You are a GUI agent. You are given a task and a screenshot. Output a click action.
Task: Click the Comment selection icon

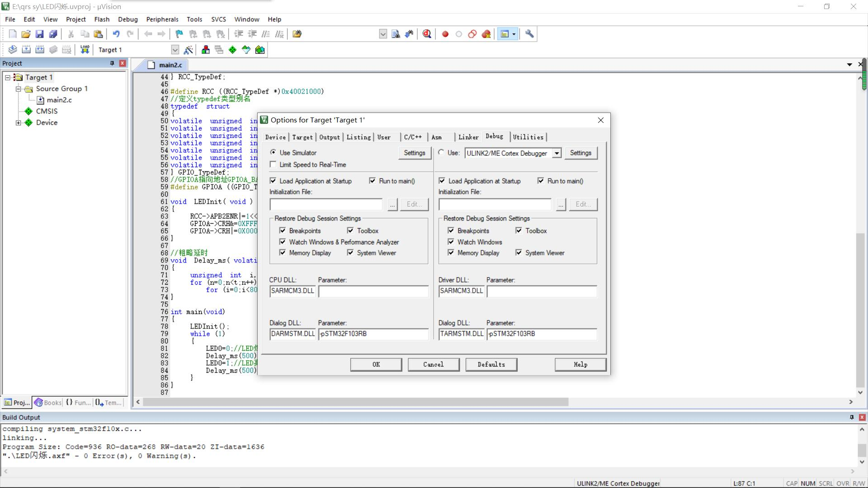coord(266,34)
